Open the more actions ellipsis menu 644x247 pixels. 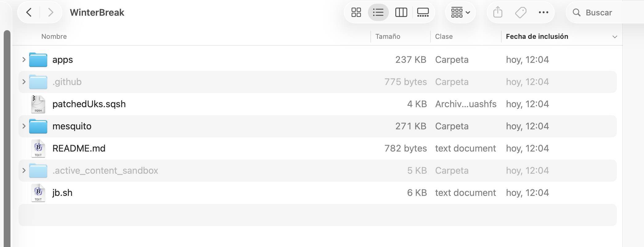click(543, 12)
